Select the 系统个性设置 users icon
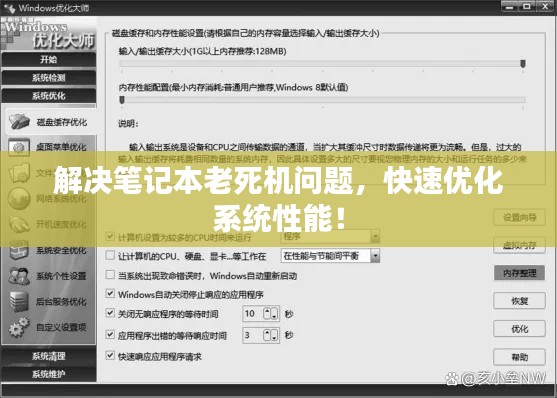 pyautogui.click(x=19, y=276)
